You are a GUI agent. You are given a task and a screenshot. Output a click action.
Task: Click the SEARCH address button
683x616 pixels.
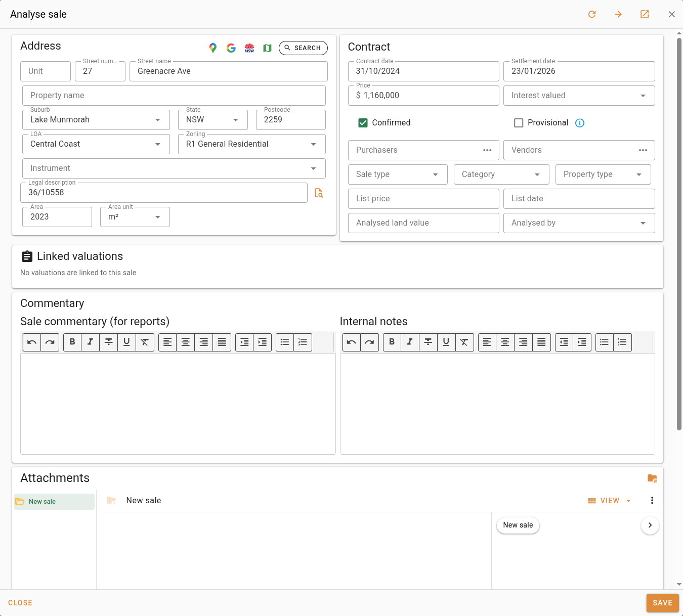coord(303,48)
